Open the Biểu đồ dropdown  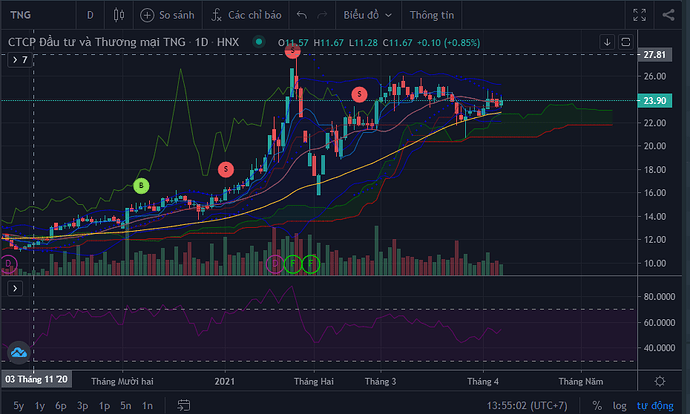pyautogui.click(x=367, y=15)
